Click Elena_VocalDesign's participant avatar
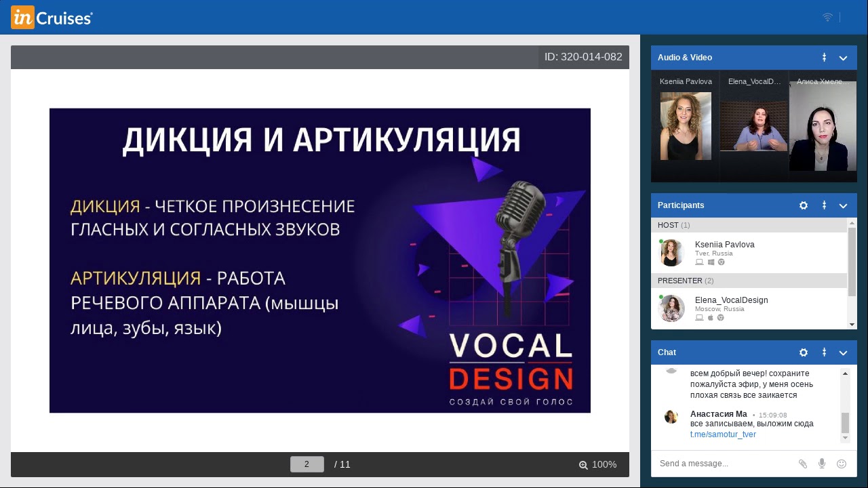The width and height of the screenshot is (868, 488). [672, 308]
